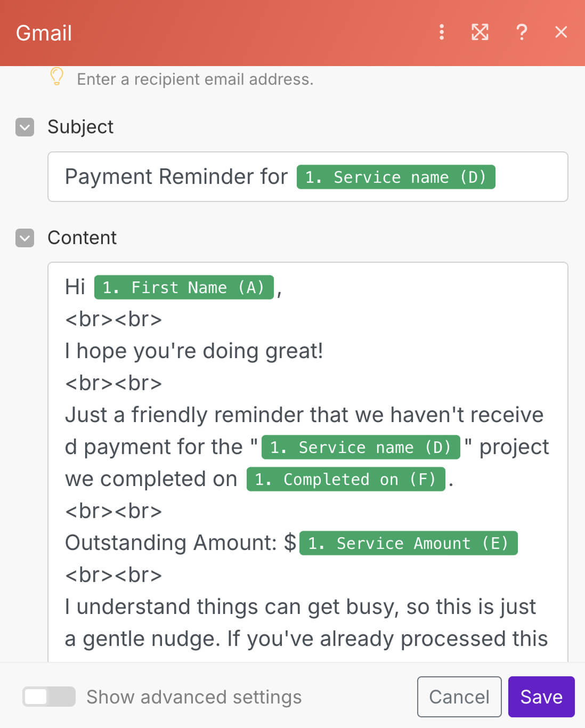Save the Gmail module settings

pos(541,697)
